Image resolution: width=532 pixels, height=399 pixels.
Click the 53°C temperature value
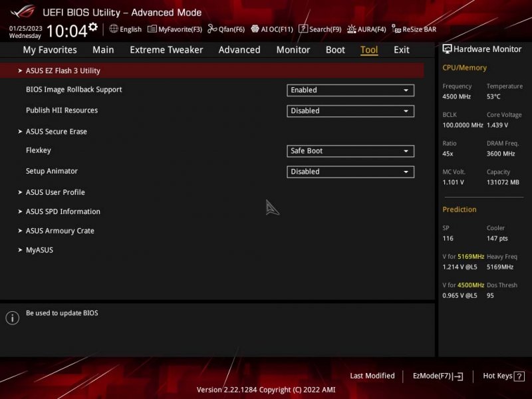coord(493,96)
